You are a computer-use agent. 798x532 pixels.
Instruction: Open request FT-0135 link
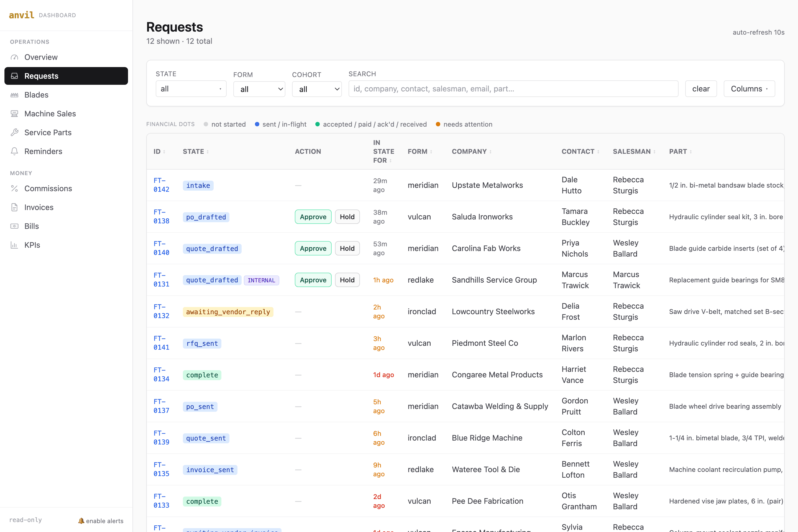[x=162, y=469]
